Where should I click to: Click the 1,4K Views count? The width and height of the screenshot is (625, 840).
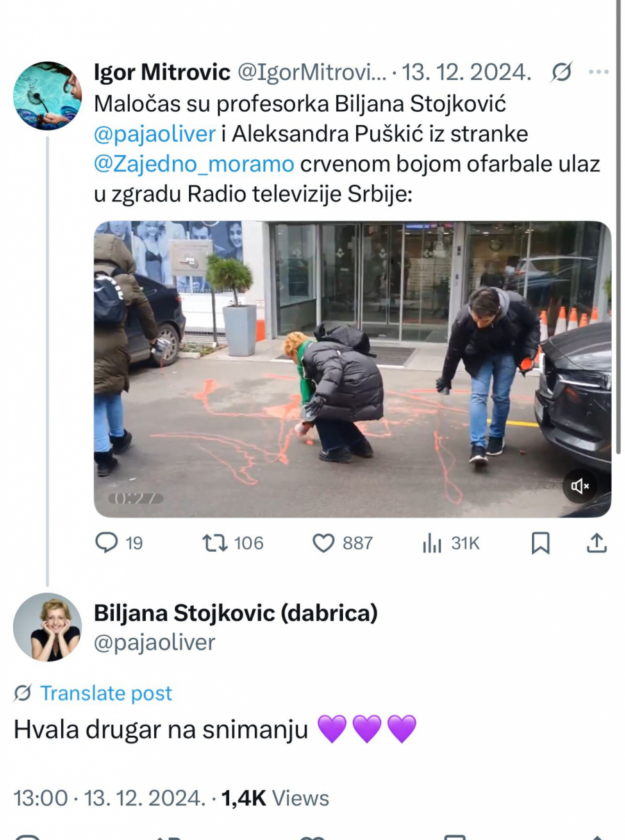(275, 798)
